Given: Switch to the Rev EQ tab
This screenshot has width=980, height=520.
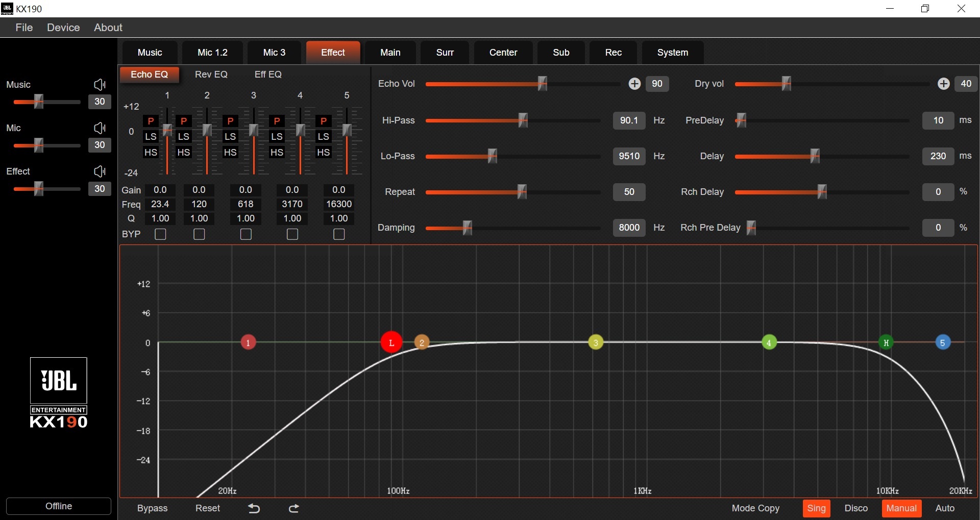Looking at the screenshot, I should tap(211, 75).
